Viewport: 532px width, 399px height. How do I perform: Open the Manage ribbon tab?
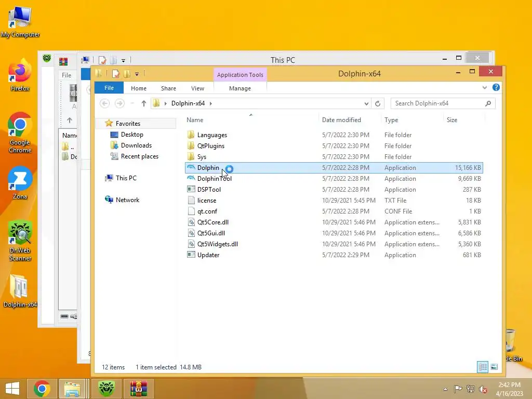[240, 88]
